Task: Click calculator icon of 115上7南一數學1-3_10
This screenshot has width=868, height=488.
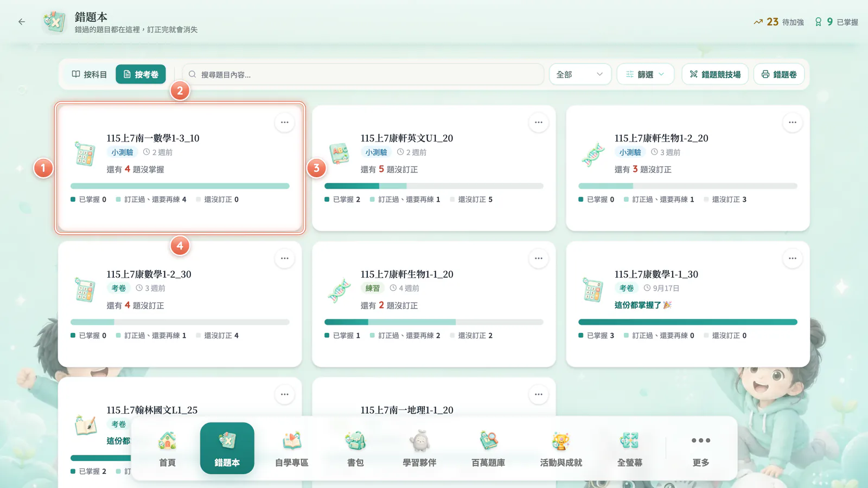Action: pyautogui.click(x=85, y=153)
